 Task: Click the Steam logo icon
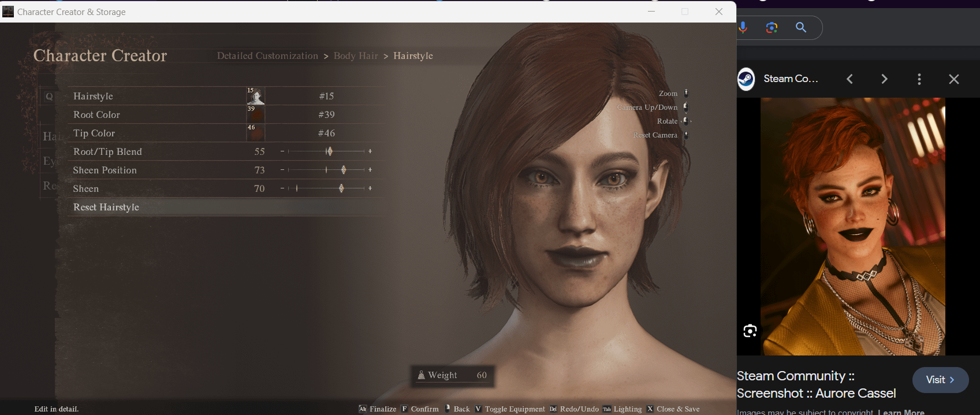[746, 79]
